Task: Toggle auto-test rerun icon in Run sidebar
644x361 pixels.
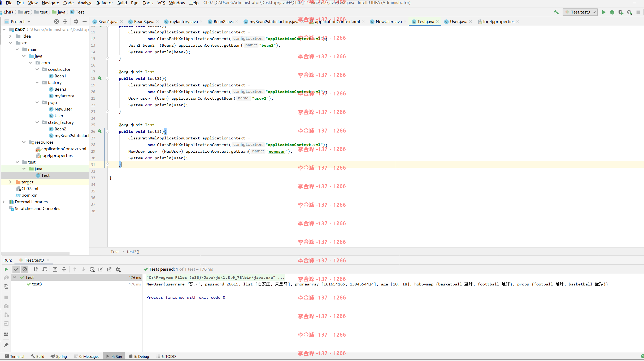Action: [x=6, y=287]
